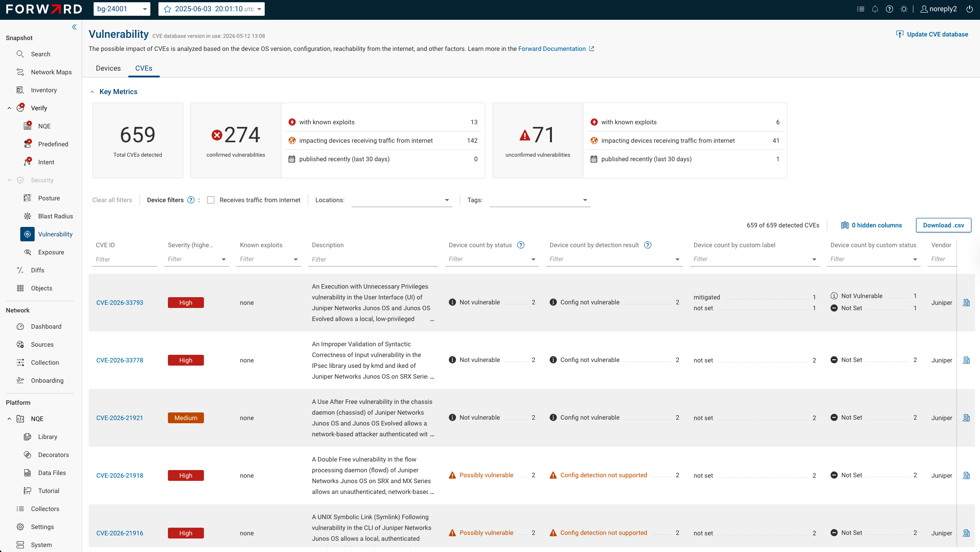Open Library under Platform NQE

48,437
